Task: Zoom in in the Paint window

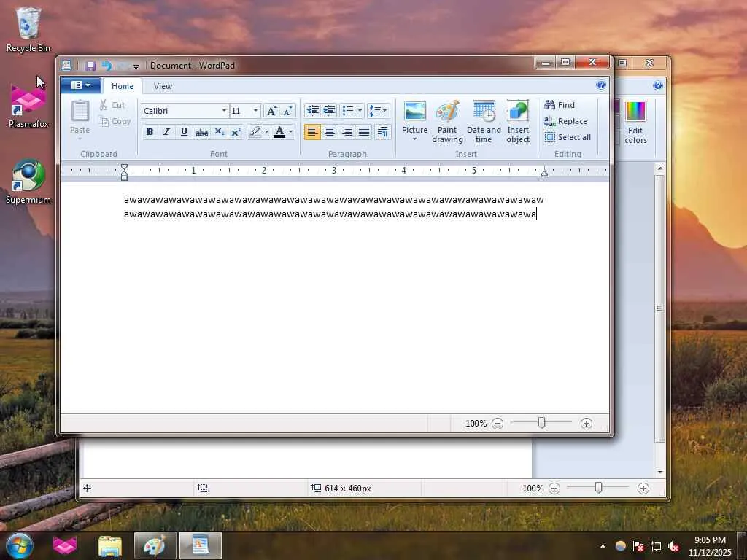Action: click(x=643, y=488)
